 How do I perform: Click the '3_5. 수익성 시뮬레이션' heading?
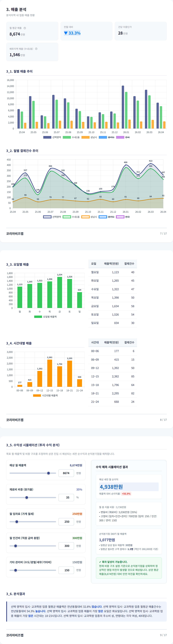point(33,445)
